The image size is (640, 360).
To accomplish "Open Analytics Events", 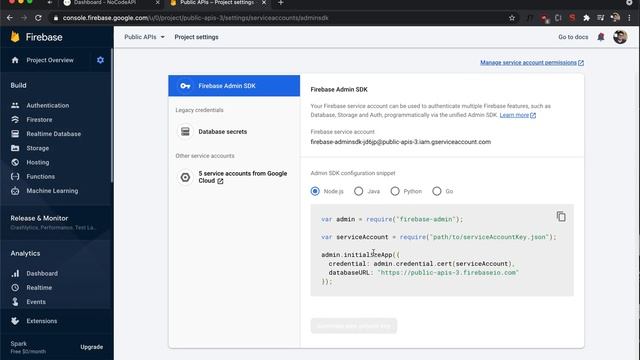I will [x=36, y=302].
